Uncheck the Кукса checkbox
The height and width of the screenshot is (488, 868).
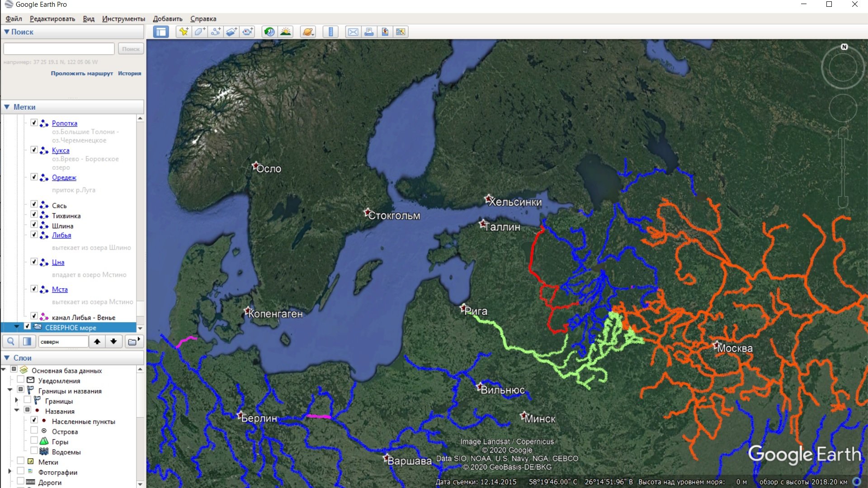click(x=34, y=150)
